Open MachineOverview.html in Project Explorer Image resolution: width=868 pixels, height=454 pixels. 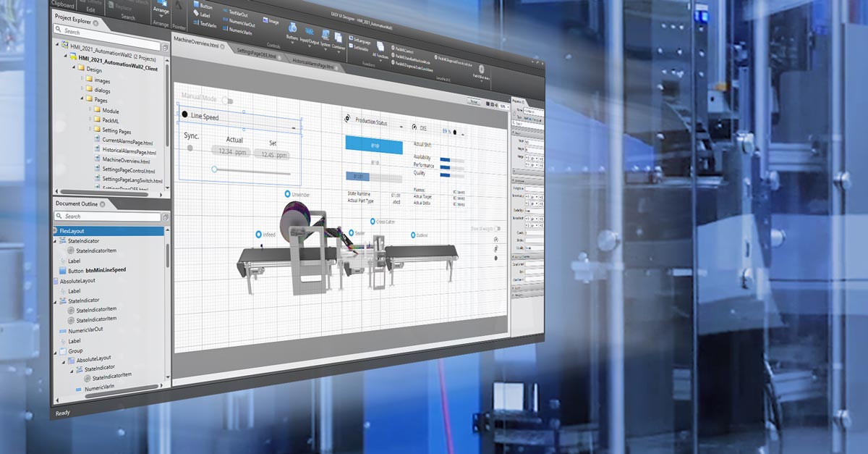tap(121, 161)
